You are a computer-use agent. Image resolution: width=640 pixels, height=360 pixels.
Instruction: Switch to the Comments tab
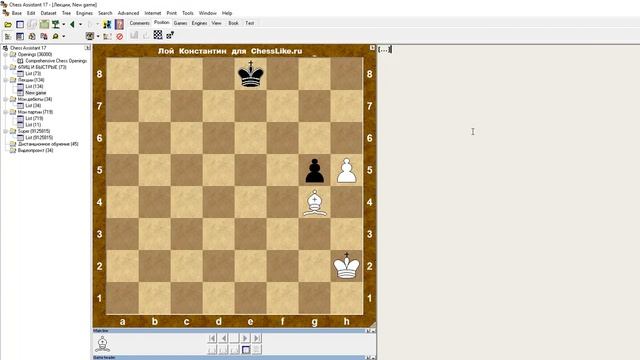pos(140,23)
